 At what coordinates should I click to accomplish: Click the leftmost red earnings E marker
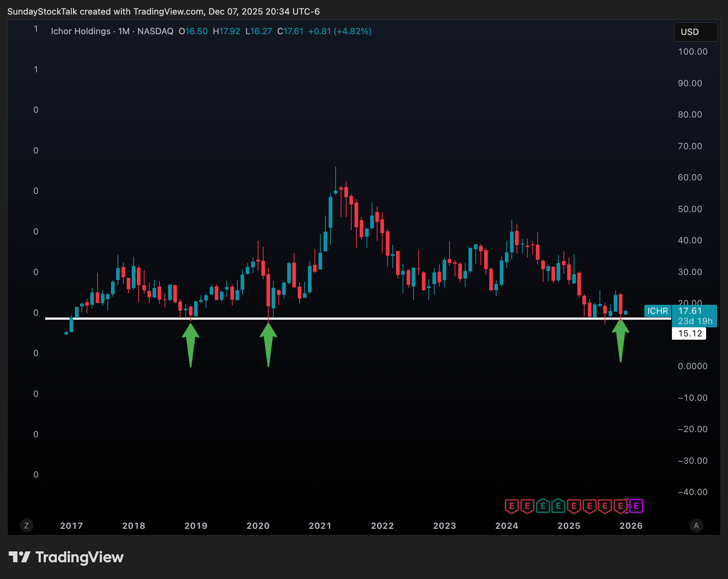click(x=511, y=506)
